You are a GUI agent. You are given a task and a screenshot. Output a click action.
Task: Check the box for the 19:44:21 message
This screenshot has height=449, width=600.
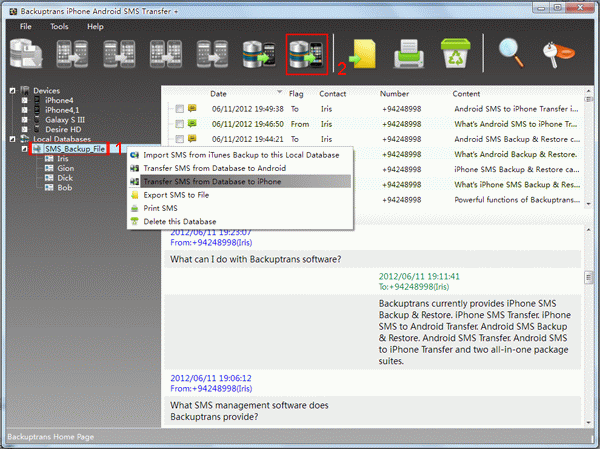[179, 139]
